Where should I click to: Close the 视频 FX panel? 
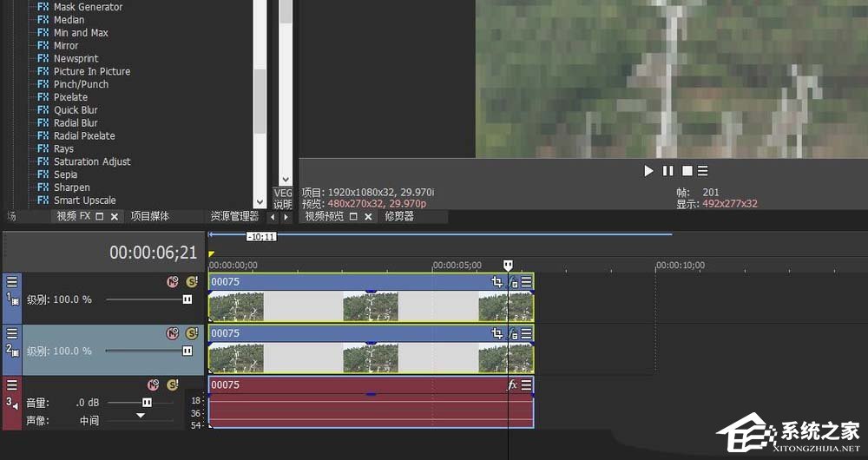[x=115, y=216]
